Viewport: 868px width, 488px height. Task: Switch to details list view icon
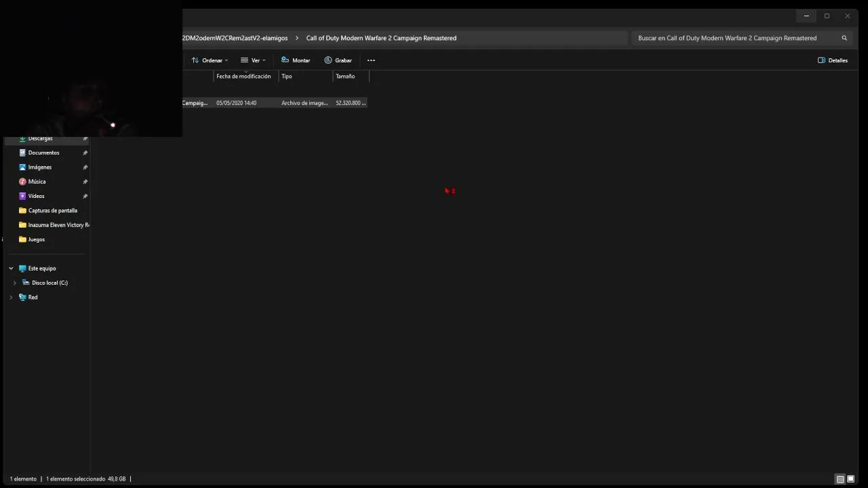[840, 479]
